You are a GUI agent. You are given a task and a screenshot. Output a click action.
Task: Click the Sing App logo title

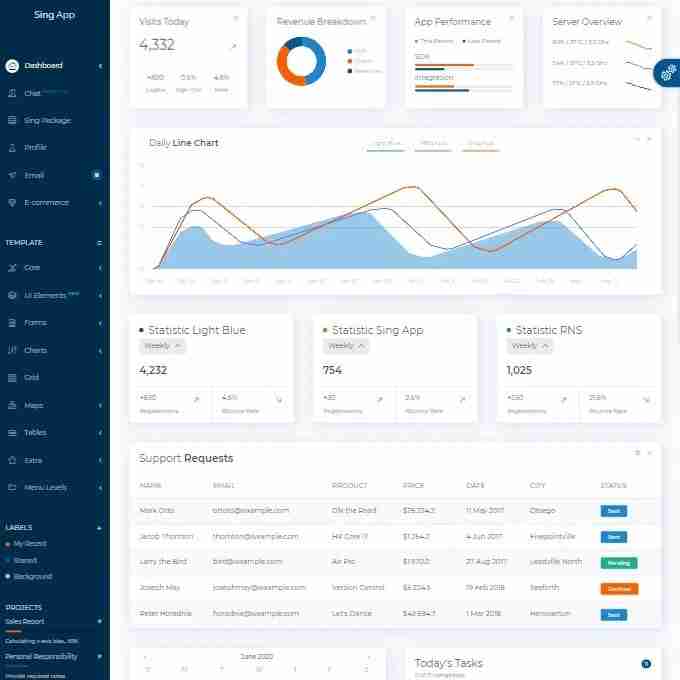tap(54, 15)
